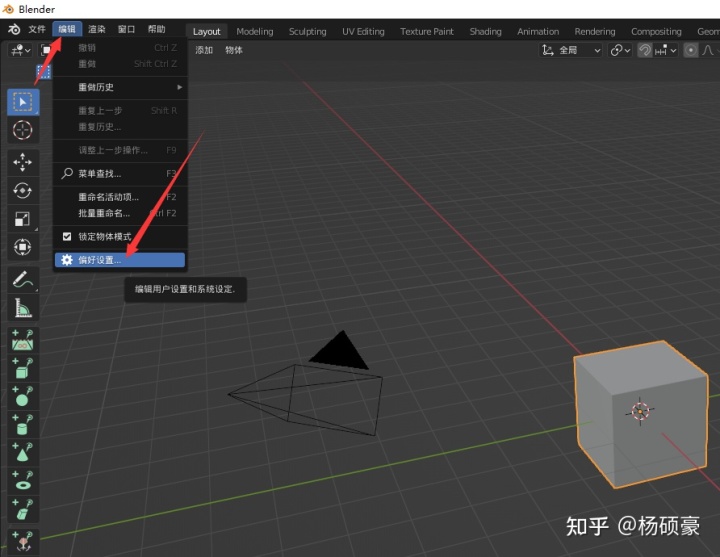Choose 偏好设置... from Edit menu

click(120, 260)
